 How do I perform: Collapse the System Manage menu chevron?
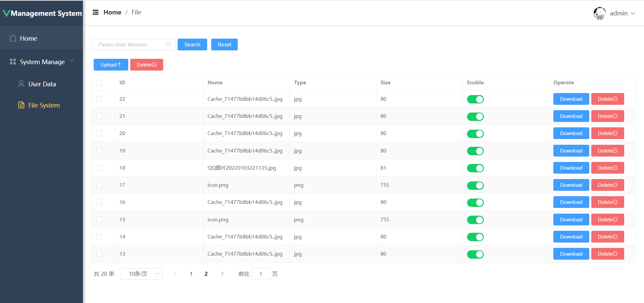[x=72, y=61]
